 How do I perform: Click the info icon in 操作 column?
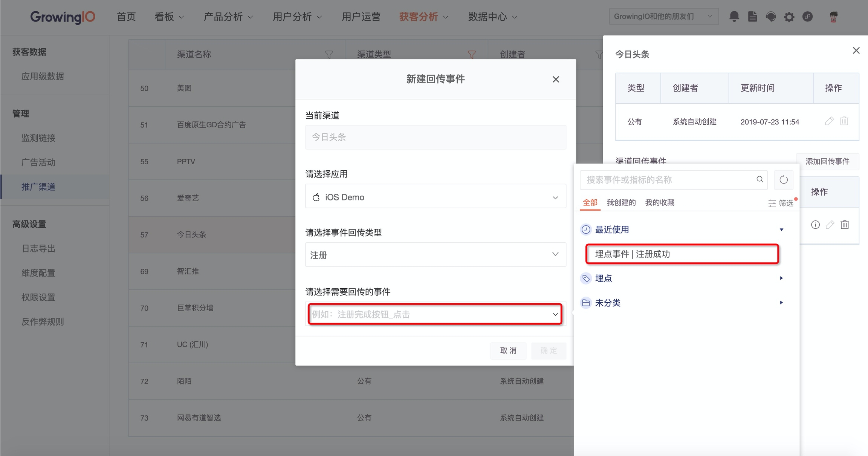(x=815, y=225)
